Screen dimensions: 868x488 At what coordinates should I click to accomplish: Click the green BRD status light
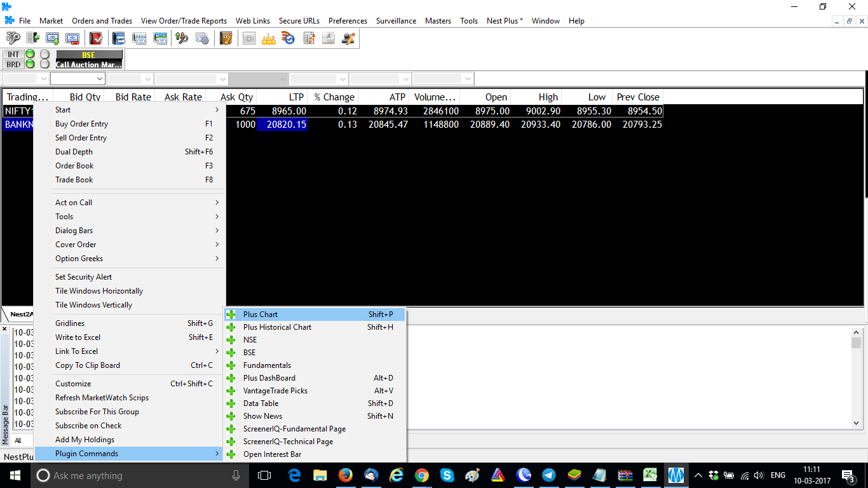tap(30, 64)
